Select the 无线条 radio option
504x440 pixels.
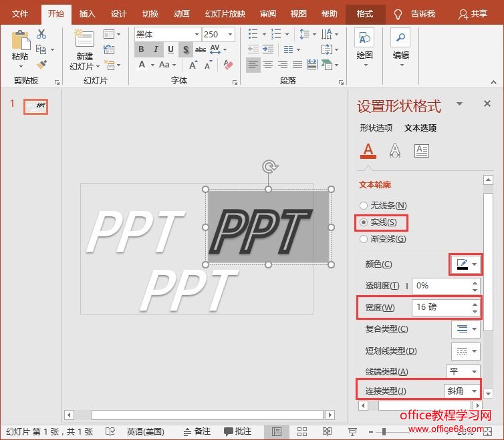[x=364, y=206]
